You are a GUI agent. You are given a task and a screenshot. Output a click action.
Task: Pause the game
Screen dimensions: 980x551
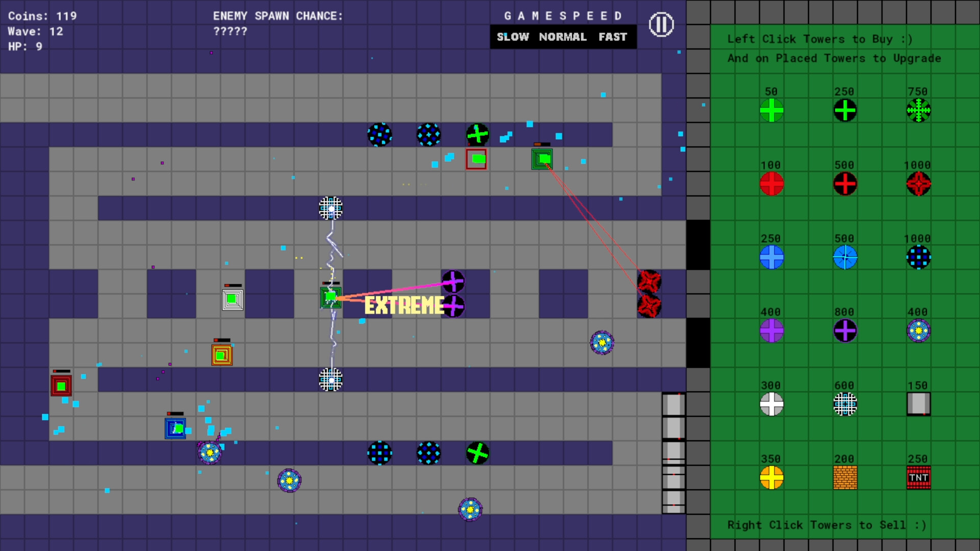tap(661, 24)
